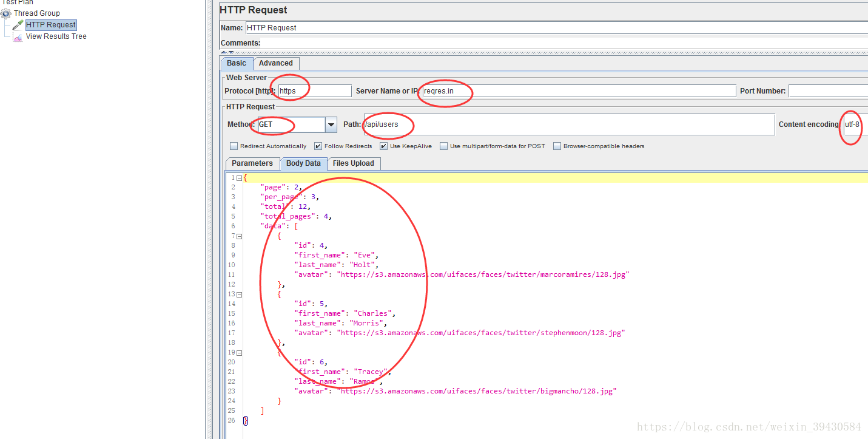Click avatar URL containing bigmancho
This screenshot has height=439, width=868.
click(x=476, y=392)
